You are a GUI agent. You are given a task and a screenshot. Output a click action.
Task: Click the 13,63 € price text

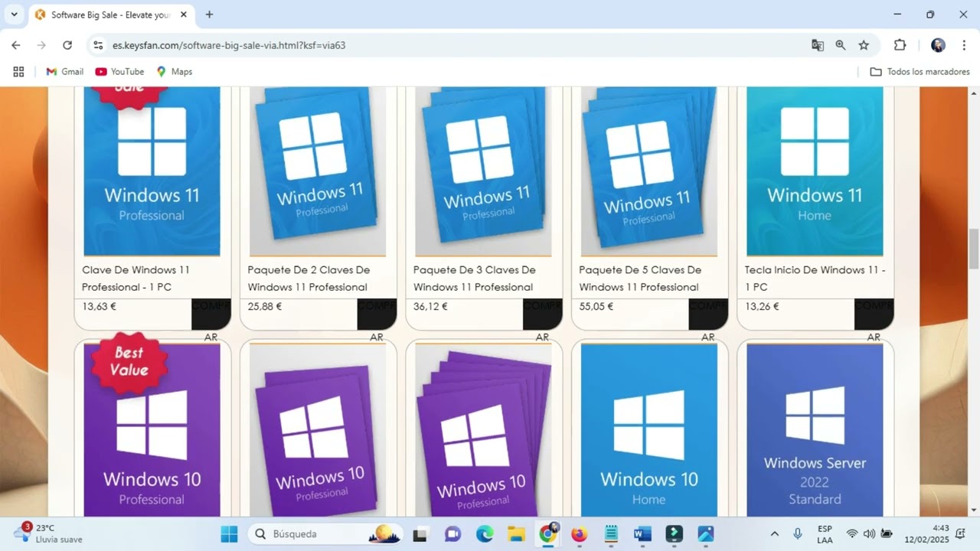100,306
